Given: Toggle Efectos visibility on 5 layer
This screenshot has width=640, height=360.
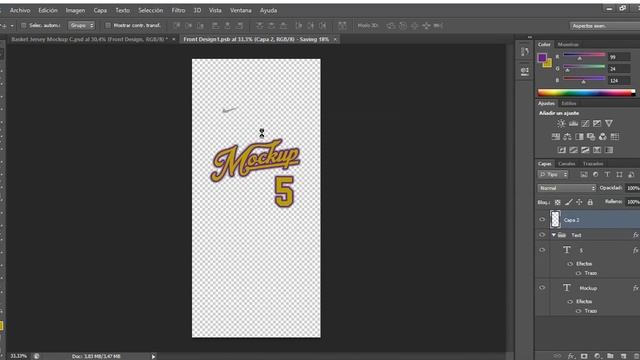Looking at the screenshot, I should click(570, 264).
